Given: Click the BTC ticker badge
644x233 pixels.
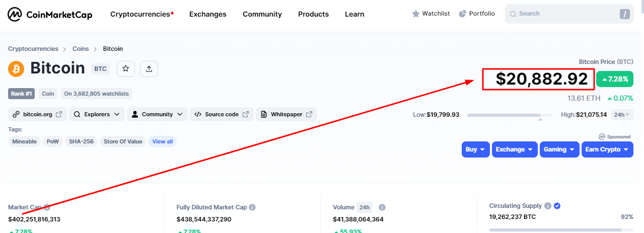Looking at the screenshot, I should [100, 69].
